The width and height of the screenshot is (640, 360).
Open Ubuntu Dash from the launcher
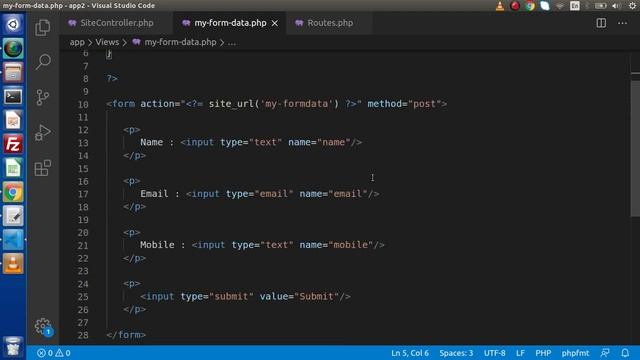[x=13, y=24]
